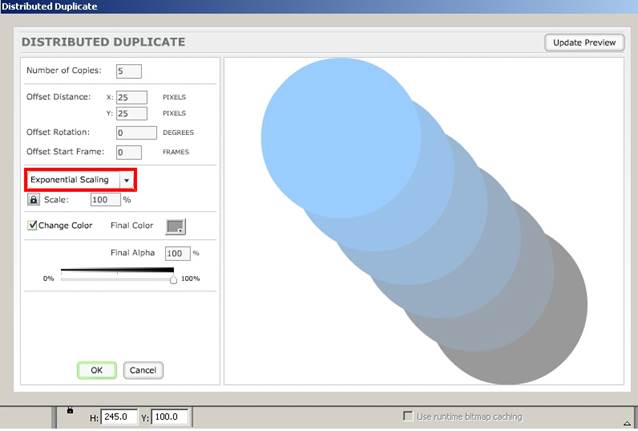
Task: Click the 'DISTRIBUTED DUPLICATE' panel heading
Action: [103, 42]
